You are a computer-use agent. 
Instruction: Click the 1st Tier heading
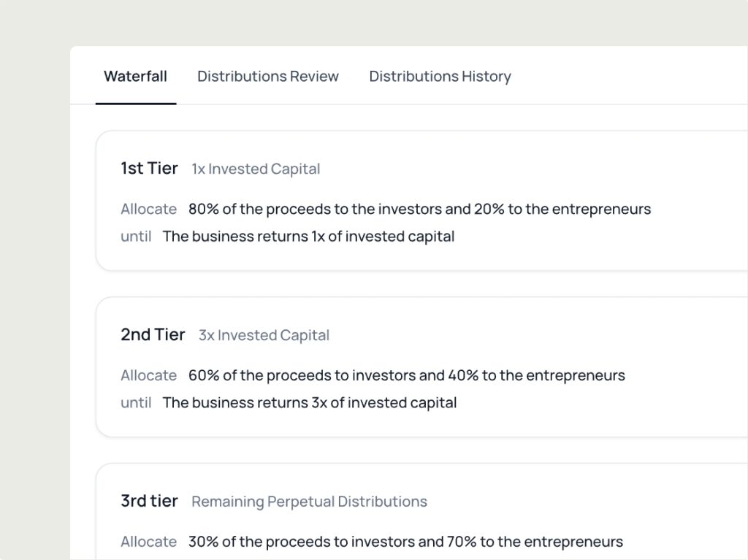pos(149,169)
